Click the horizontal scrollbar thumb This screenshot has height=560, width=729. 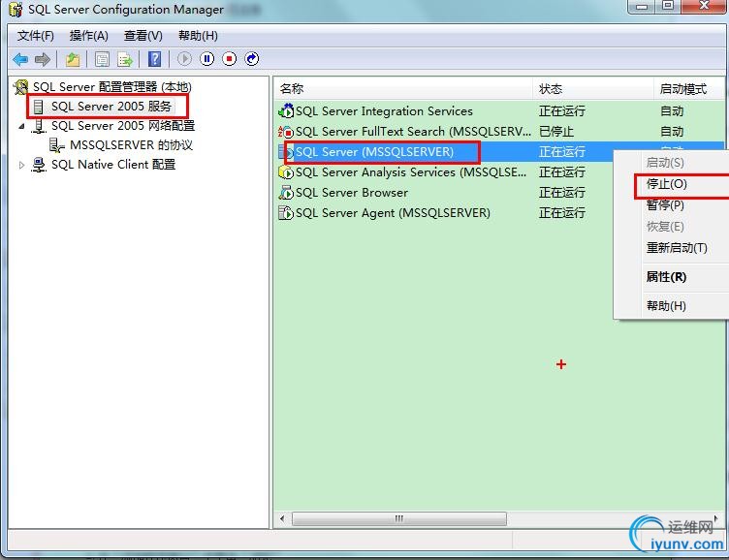pyautogui.click(x=398, y=518)
